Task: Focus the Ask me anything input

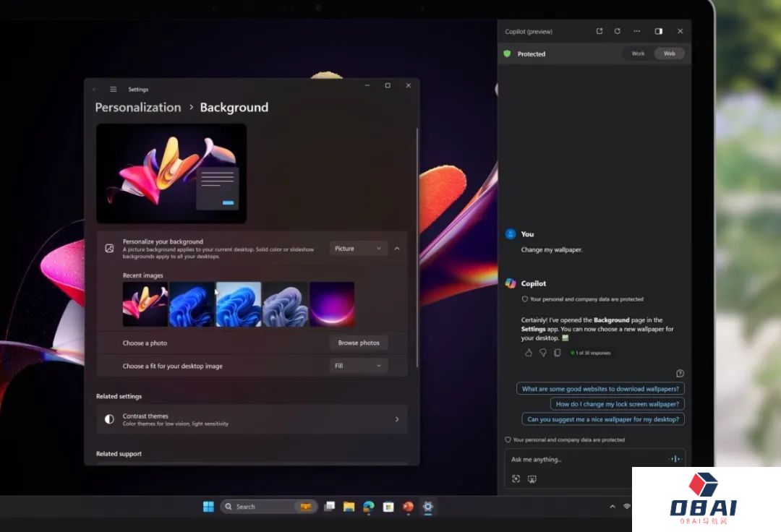Action: coord(586,459)
